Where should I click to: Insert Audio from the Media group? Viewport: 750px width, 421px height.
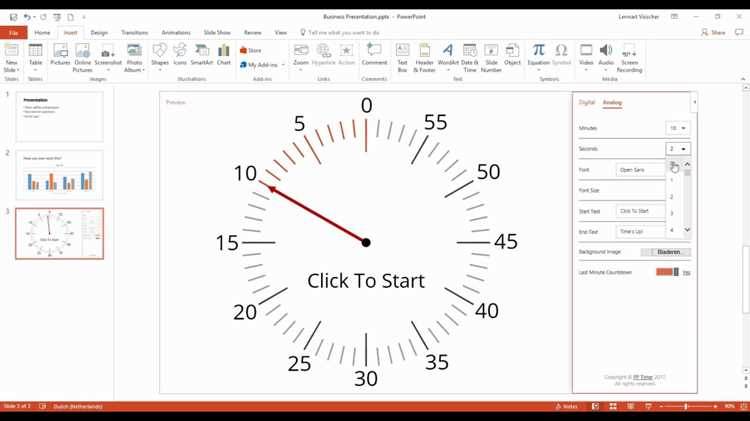coord(606,57)
